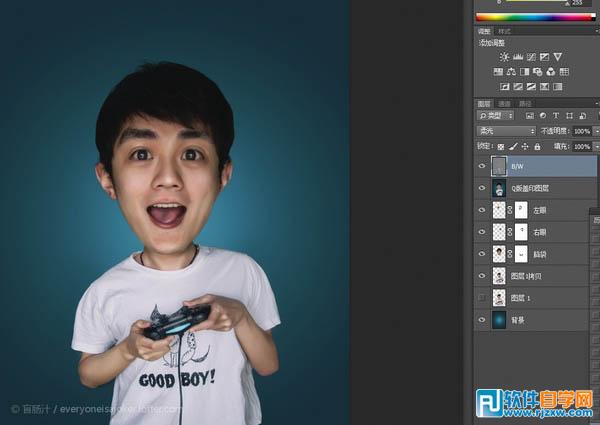Add a Channel Mixer adjustment (three circles)
This screenshot has width=600, height=425.
click(x=551, y=72)
